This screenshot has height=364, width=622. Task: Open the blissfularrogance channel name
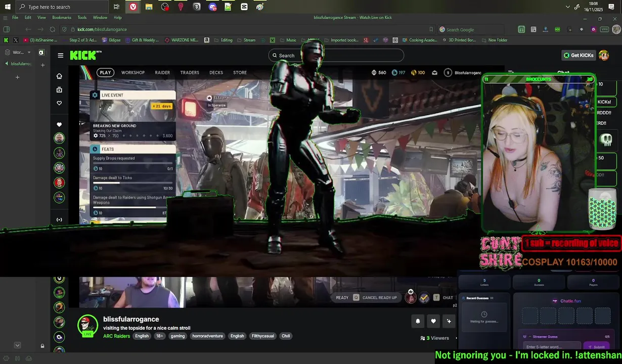point(131,319)
